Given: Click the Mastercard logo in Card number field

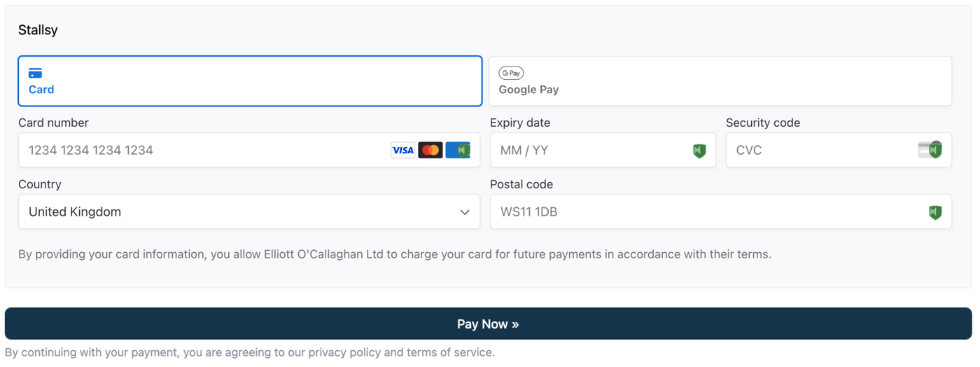Looking at the screenshot, I should 430,150.
